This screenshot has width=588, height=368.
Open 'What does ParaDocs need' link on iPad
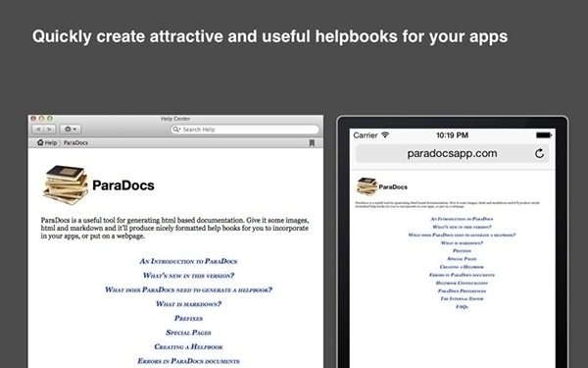click(x=462, y=235)
